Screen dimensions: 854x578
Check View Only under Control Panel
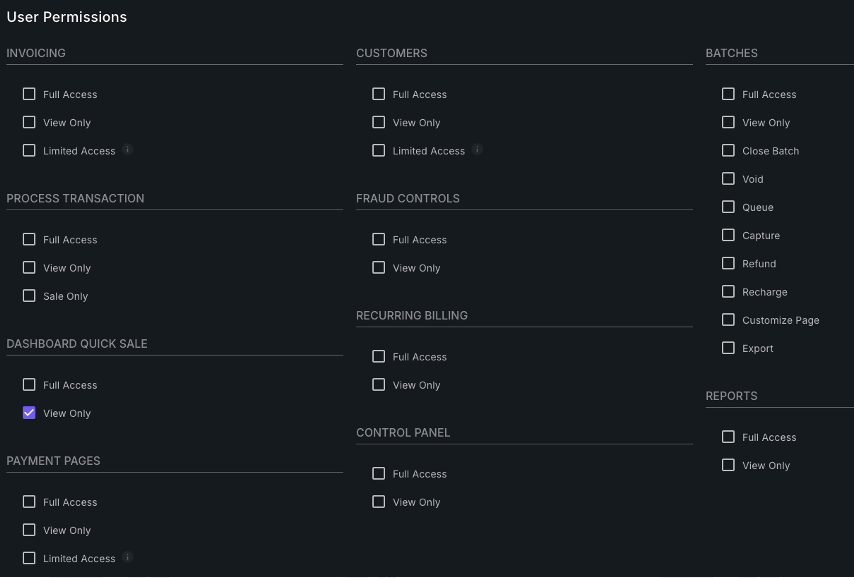[378, 502]
